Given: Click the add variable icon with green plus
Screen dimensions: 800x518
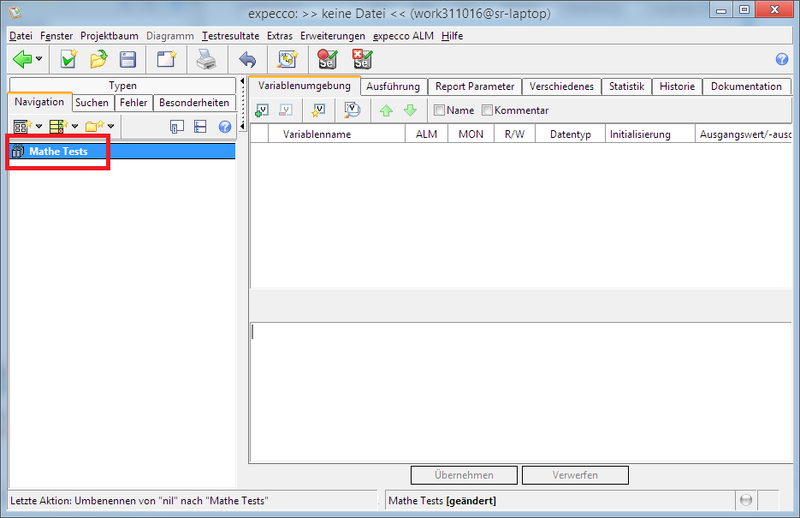Looking at the screenshot, I should point(263,110).
